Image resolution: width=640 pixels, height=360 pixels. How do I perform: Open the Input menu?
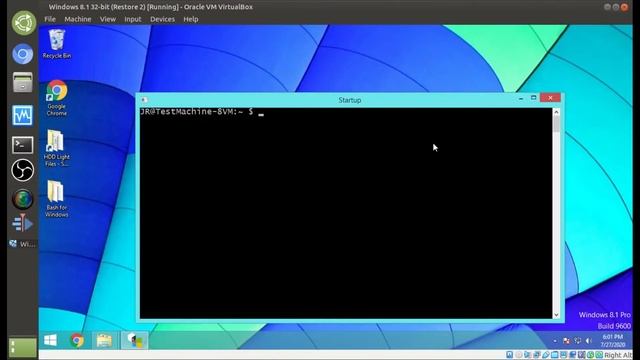[x=133, y=19]
